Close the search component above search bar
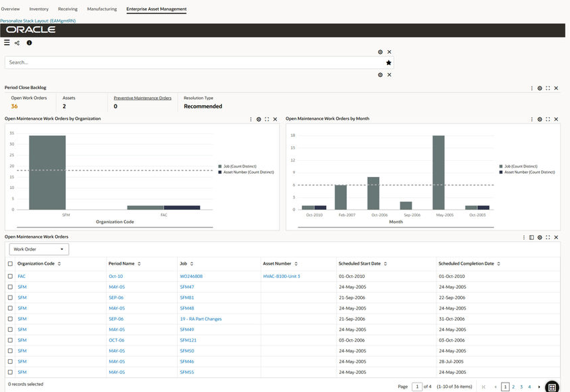This screenshot has width=570, height=392. (390, 52)
